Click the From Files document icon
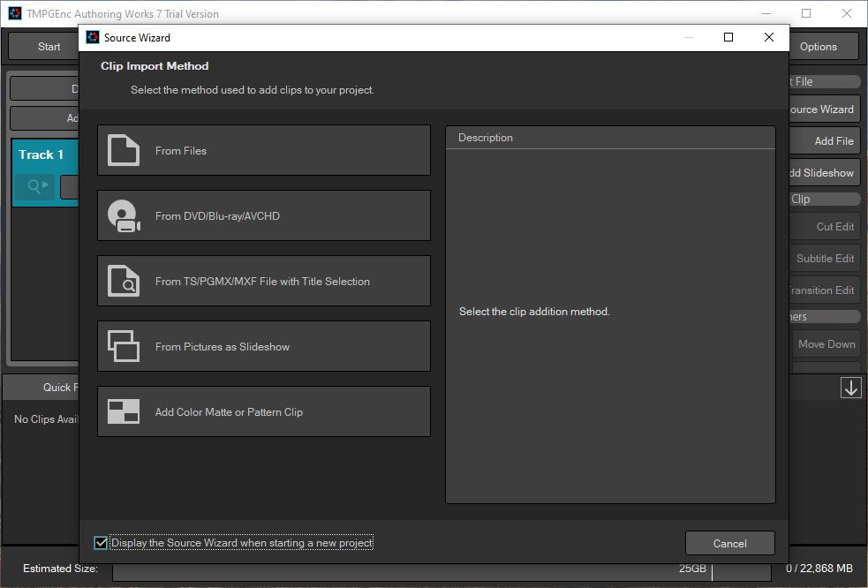 click(x=123, y=150)
